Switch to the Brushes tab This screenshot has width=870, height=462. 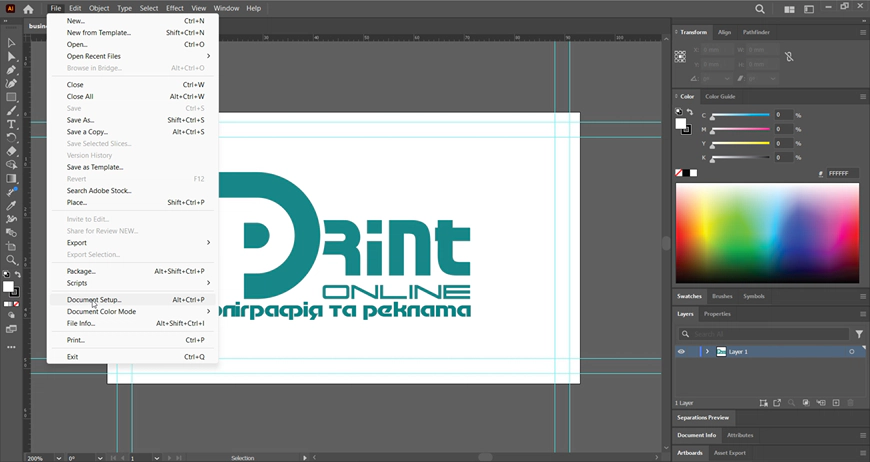click(722, 296)
